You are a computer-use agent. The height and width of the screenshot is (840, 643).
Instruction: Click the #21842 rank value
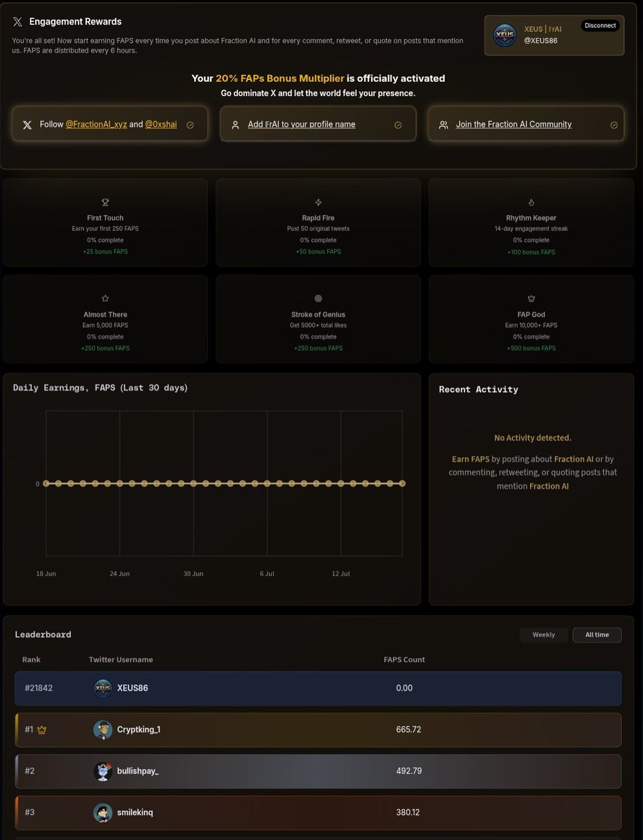click(39, 688)
